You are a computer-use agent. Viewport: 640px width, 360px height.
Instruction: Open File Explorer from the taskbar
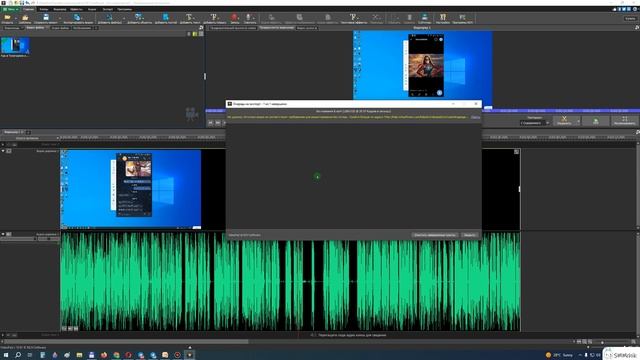tap(79, 355)
